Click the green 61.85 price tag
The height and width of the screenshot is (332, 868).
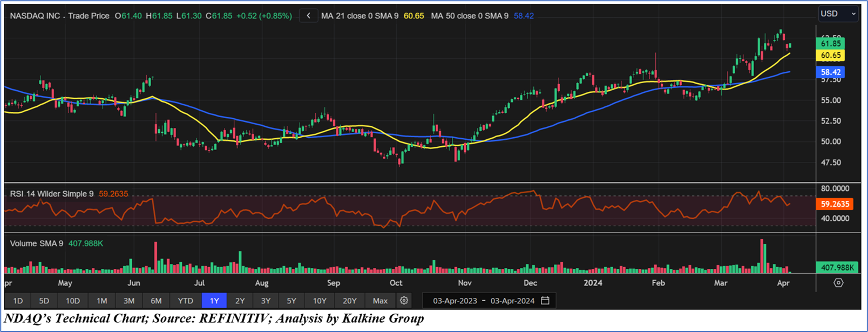tap(831, 44)
